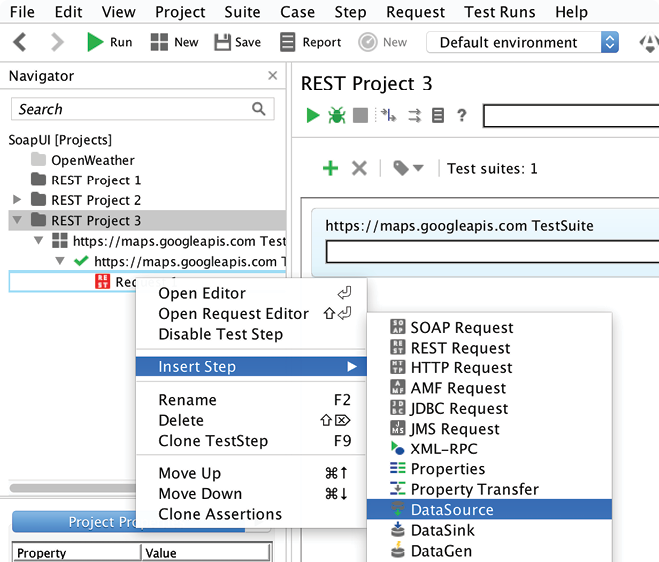Click the red REST request step icon
The height and width of the screenshot is (562, 659).
(x=102, y=281)
